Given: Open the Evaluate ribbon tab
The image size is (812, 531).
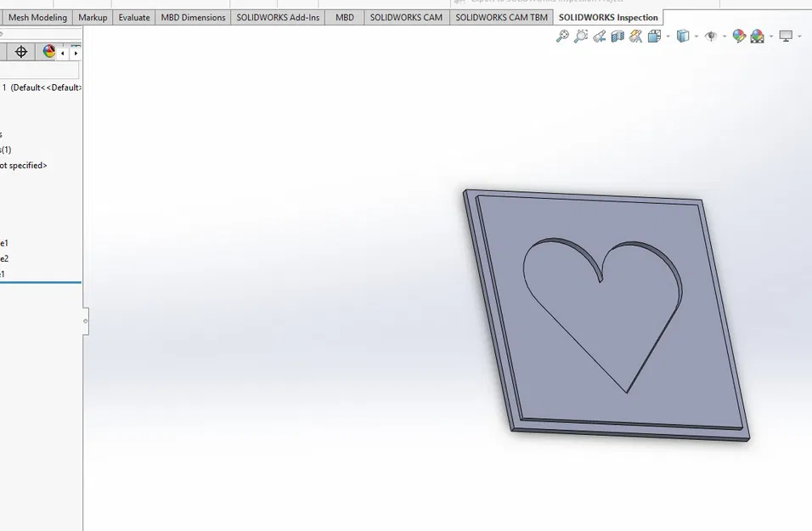Looking at the screenshot, I should (133, 16).
